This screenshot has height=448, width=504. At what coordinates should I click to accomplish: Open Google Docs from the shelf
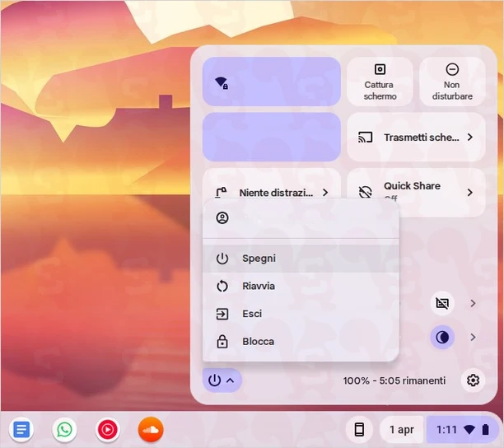click(x=21, y=429)
